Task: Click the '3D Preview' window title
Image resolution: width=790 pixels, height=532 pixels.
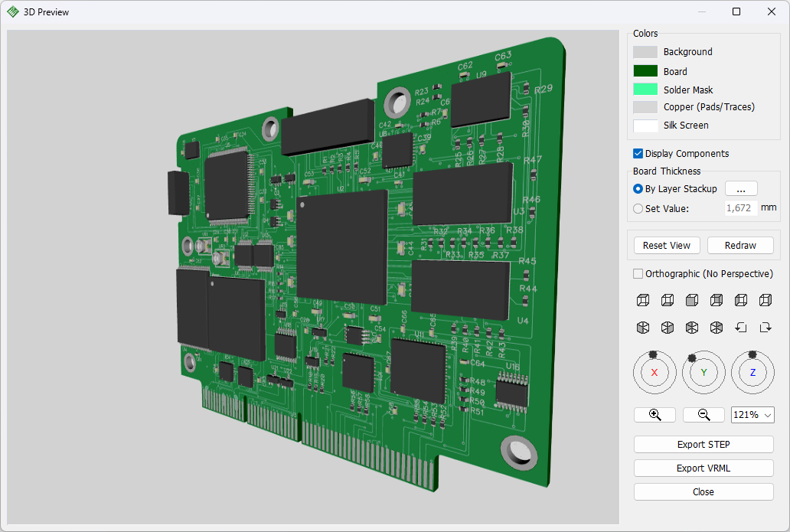Action: coord(46,12)
